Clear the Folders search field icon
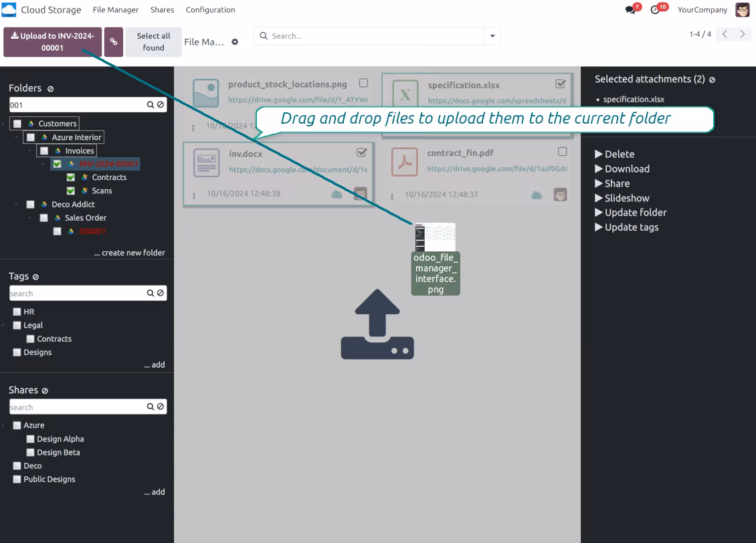Viewport: 756px width, 543px height. tap(161, 104)
